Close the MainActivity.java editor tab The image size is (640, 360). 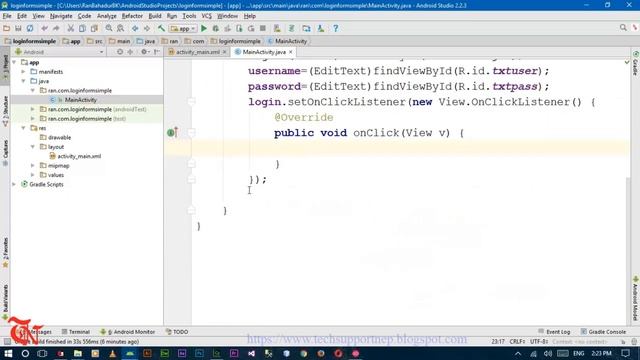point(291,52)
